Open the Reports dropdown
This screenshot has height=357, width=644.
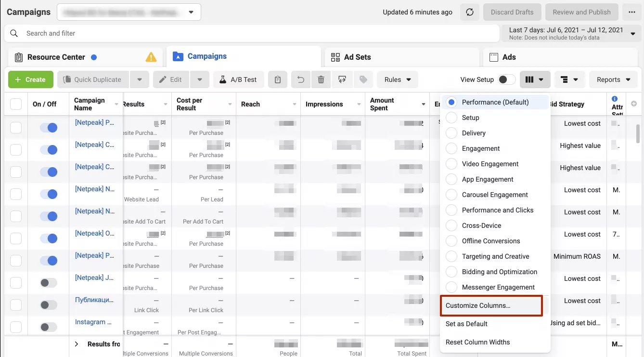coord(613,79)
